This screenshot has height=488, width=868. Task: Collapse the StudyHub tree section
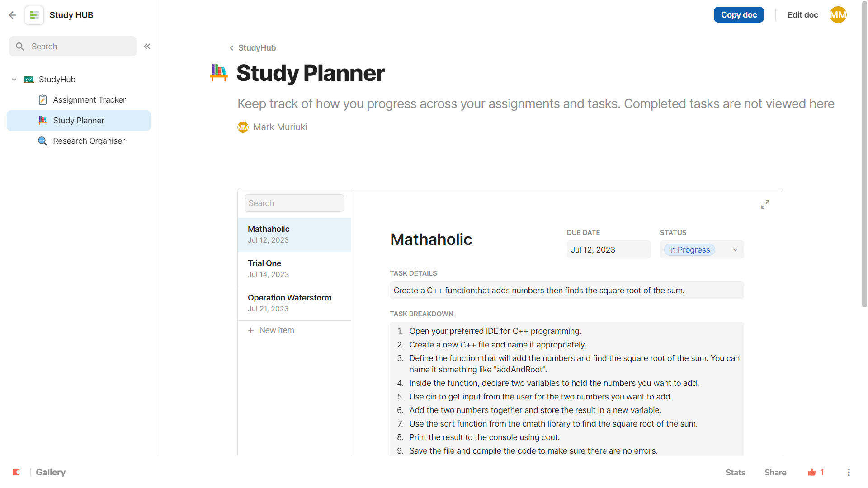tap(14, 80)
